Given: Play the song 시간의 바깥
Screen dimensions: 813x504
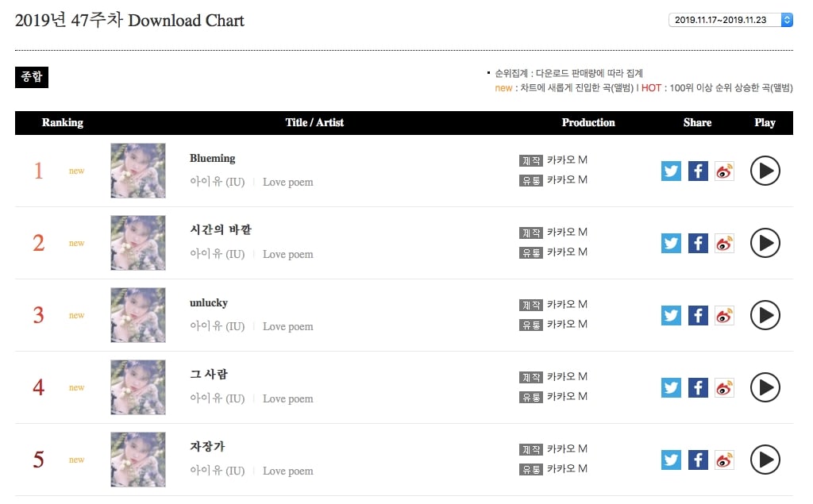Looking at the screenshot, I should pos(765,243).
